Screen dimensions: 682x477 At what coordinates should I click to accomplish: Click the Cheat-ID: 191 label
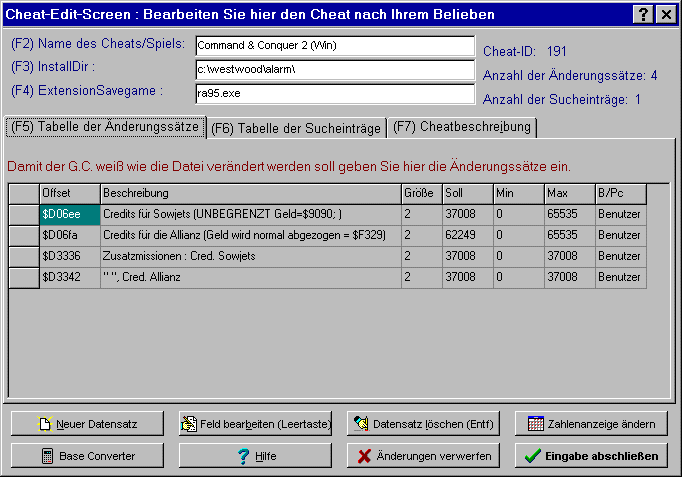525,52
